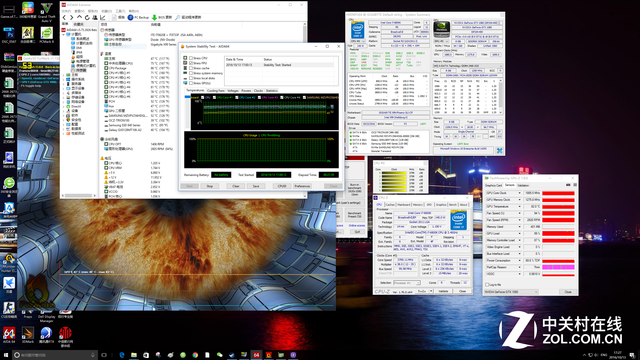640x360 pixels.
Task: Click Stop button in stability test
Action: (209, 186)
